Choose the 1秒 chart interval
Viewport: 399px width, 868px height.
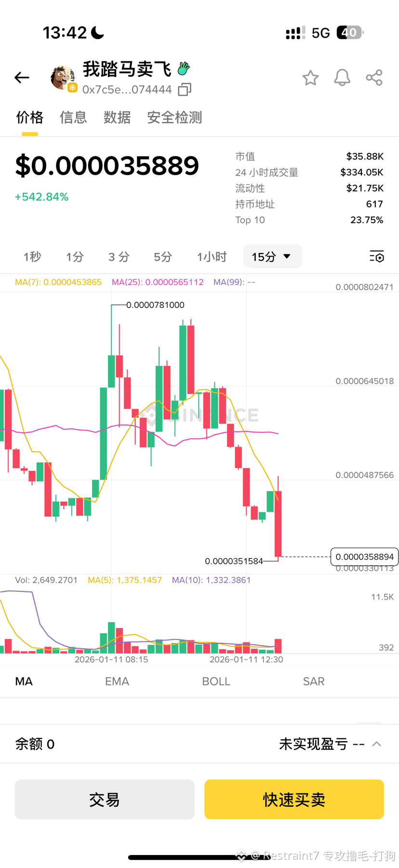point(32,257)
